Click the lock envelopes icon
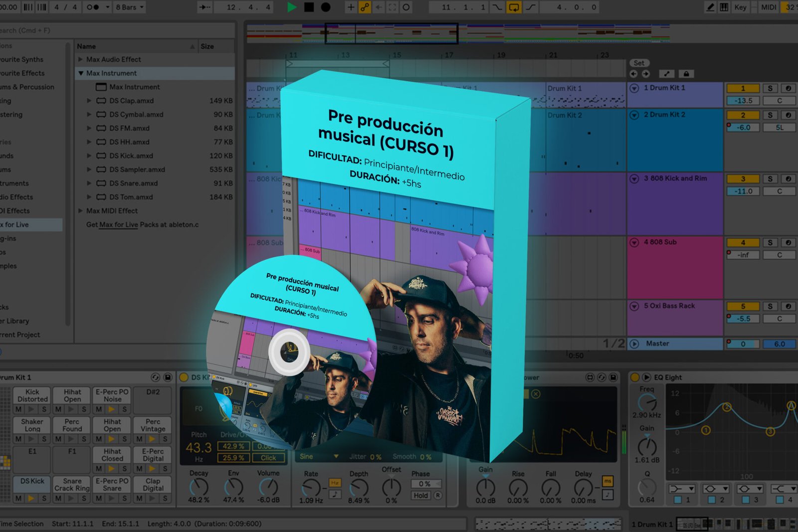This screenshot has width=798, height=532. 686,74
